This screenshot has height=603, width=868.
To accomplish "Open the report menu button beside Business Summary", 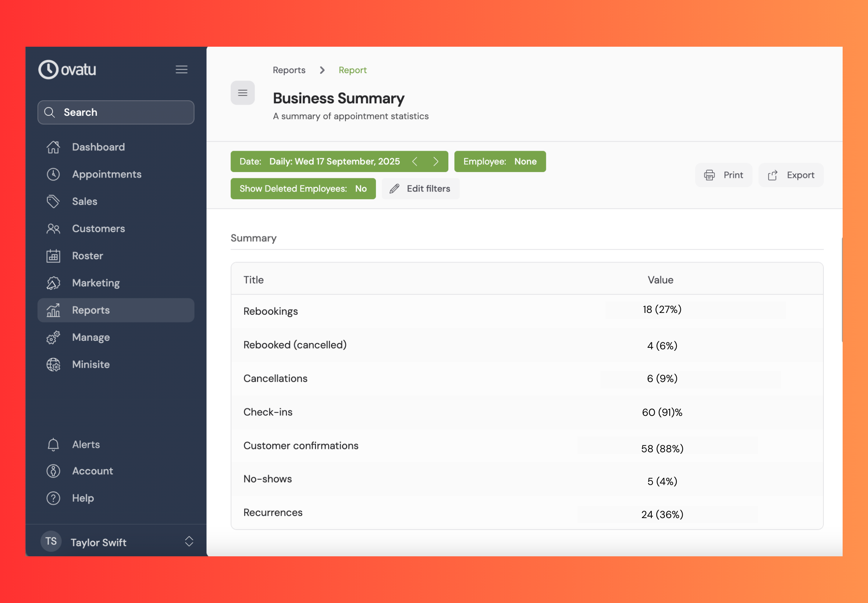I will coord(243,93).
